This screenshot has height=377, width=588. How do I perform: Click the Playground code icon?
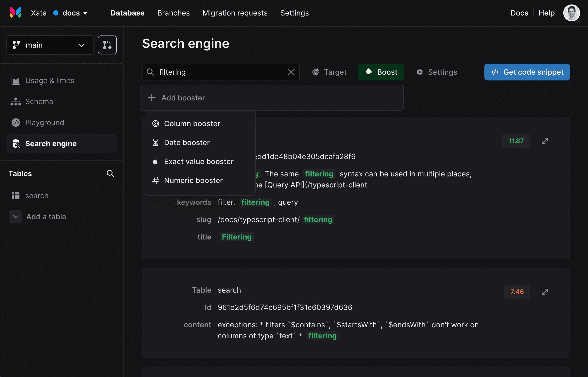point(16,123)
